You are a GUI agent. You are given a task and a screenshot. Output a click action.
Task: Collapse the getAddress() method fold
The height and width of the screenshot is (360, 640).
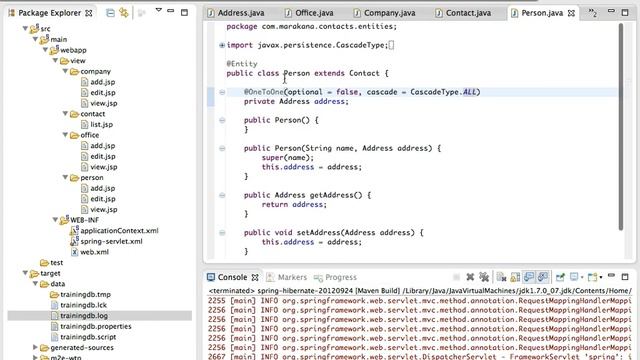pyautogui.click(x=222, y=195)
